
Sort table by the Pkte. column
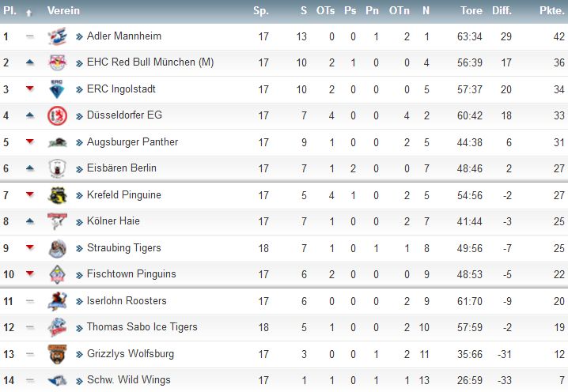551,11
